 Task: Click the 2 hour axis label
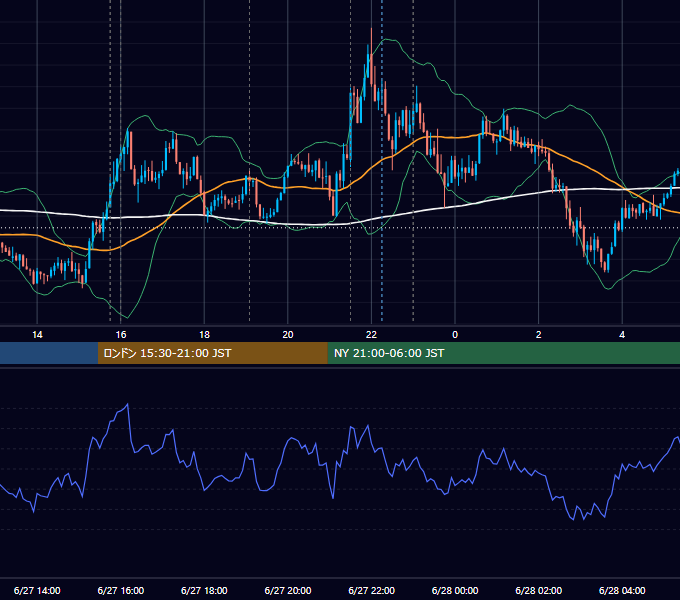coord(539,335)
